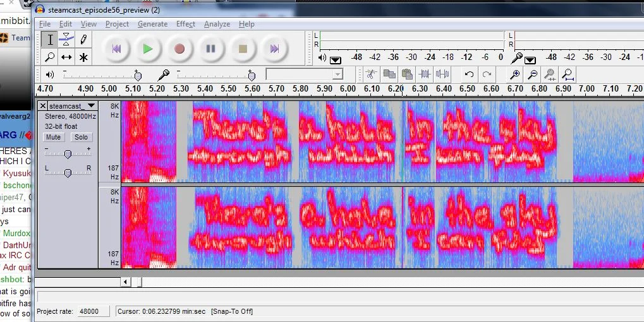The width and height of the screenshot is (644, 322).
Task: Open input meter dropdown arrow
Action: pyautogui.click(x=530, y=61)
